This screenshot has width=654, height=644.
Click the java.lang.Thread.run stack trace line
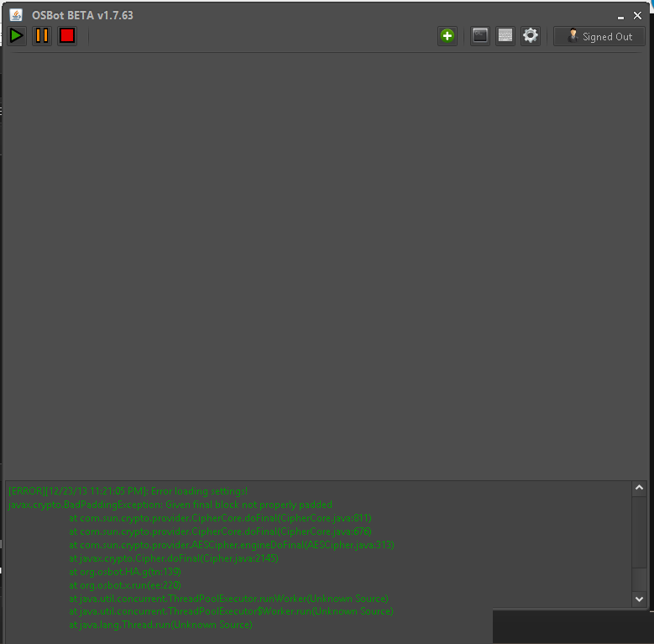[x=160, y=625]
